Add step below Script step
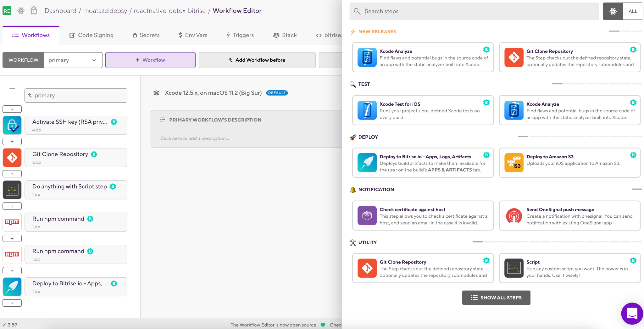Image resolution: width=644 pixels, height=329 pixels. (12, 206)
